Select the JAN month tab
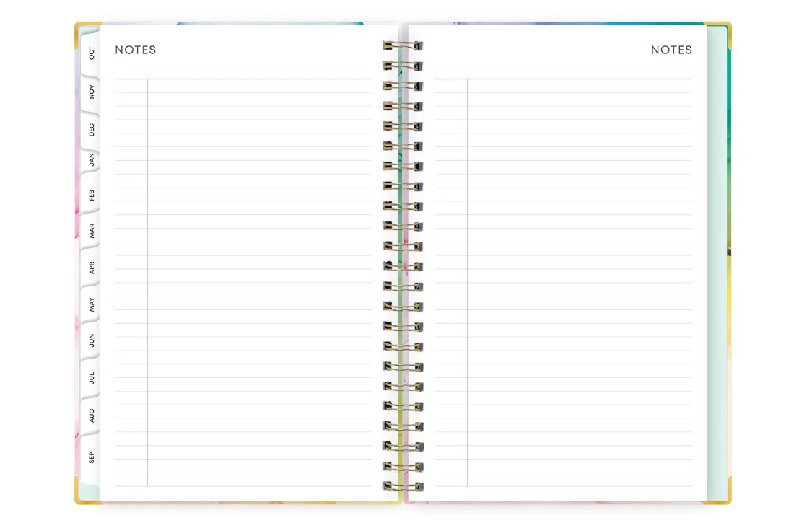 (90, 159)
